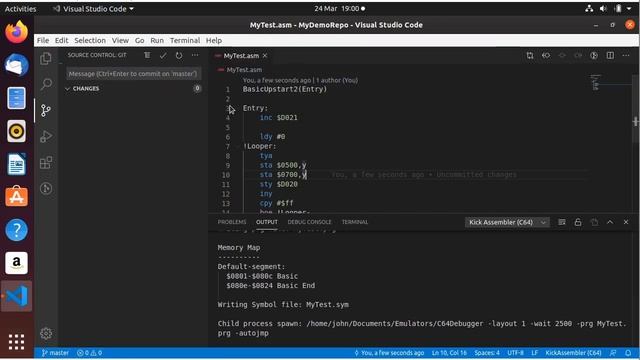Show Applications grid in the dock
The width and height of the screenshot is (640, 360).
(x=17, y=342)
